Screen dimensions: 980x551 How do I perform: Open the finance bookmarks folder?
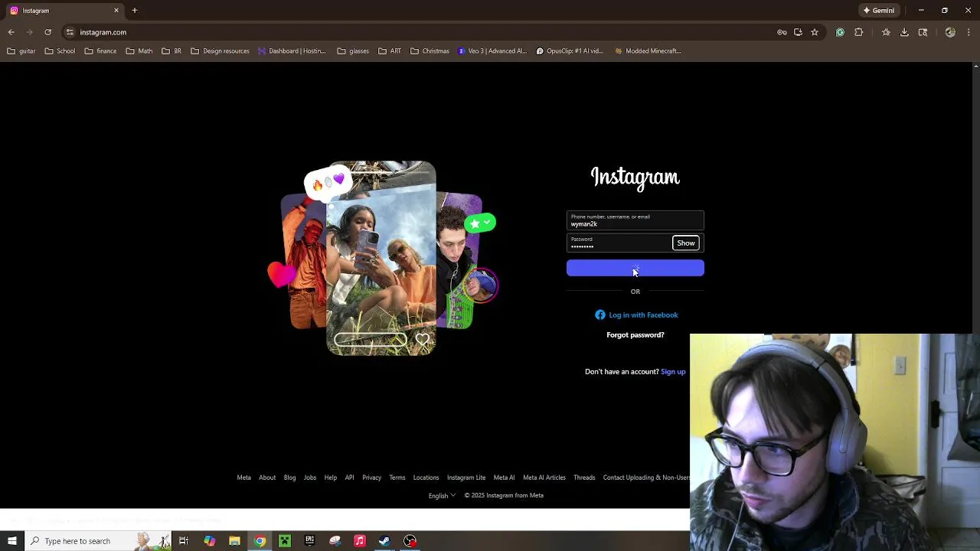click(x=100, y=51)
